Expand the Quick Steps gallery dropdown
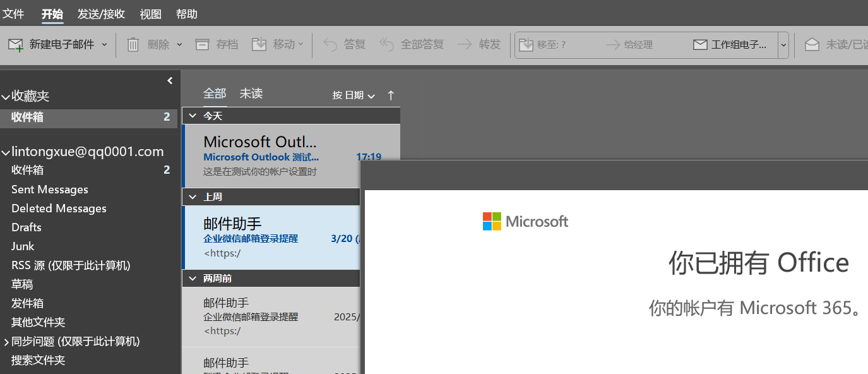The height and width of the screenshot is (374, 868). (x=783, y=45)
